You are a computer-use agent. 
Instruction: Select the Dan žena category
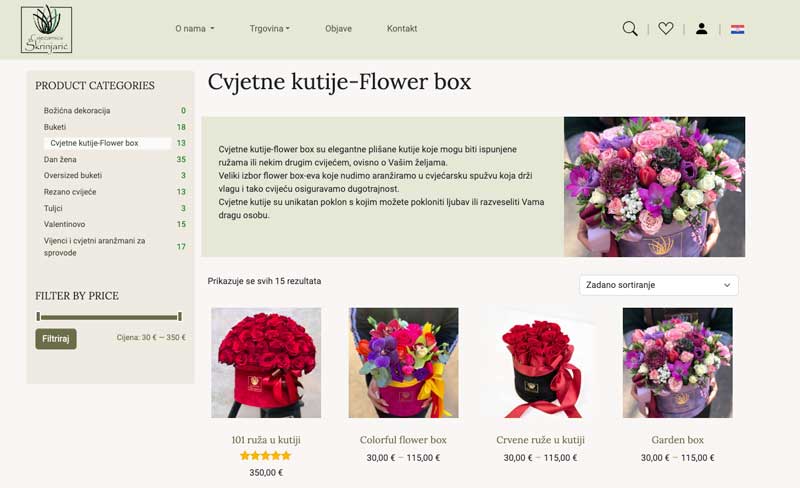pos(60,159)
